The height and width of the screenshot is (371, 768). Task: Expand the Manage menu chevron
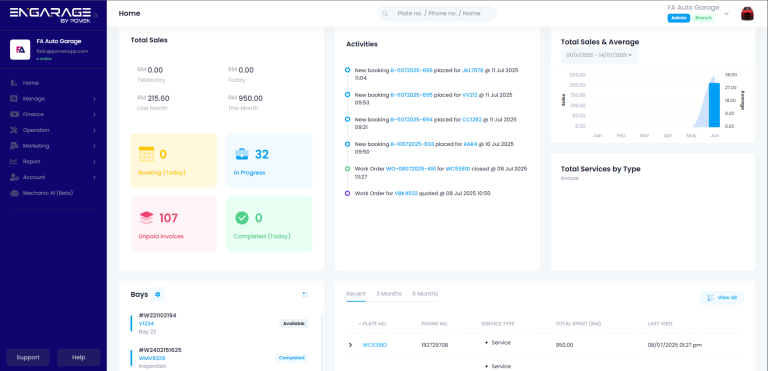click(94, 99)
